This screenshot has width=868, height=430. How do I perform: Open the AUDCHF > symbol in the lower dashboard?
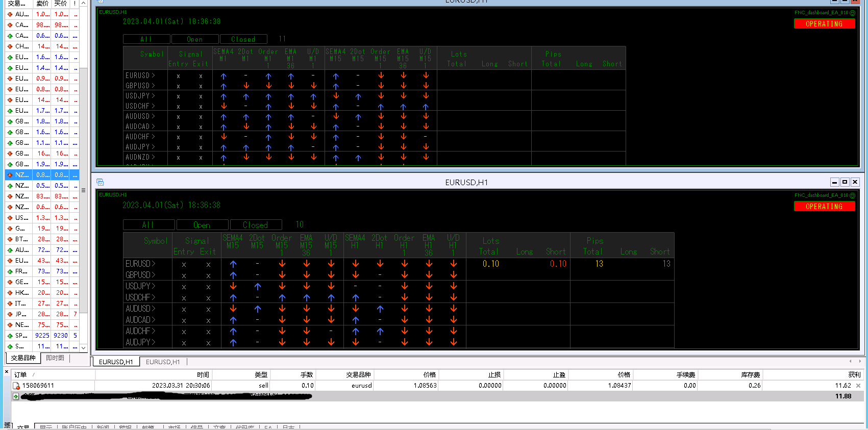point(140,331)
